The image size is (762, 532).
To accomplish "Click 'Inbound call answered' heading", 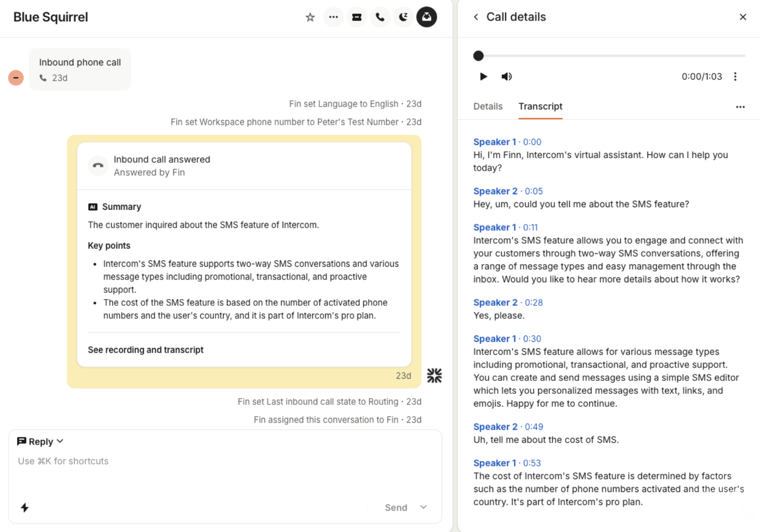I will point(162,160).
